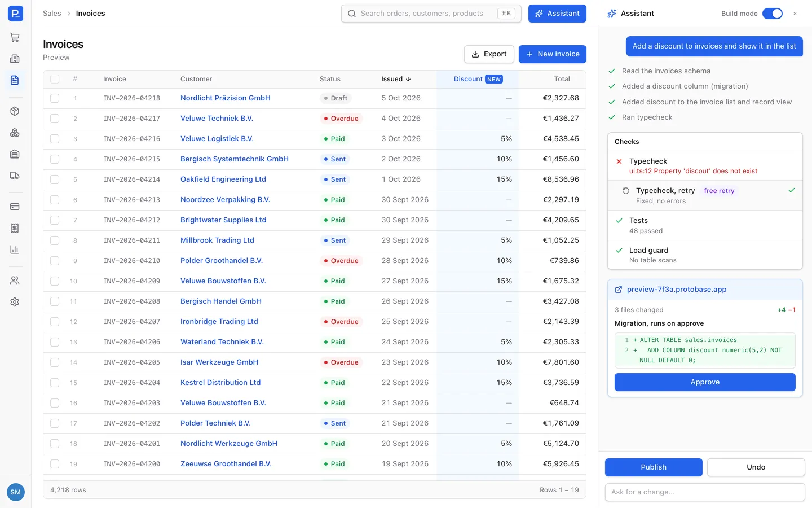Sort by the Issued column header
Viewport: 812px width, 508px height.
396,79
